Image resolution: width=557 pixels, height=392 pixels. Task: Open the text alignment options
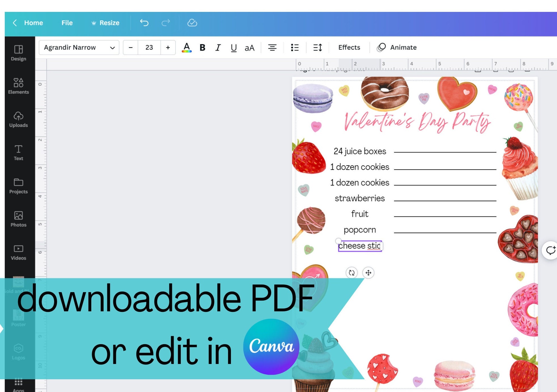(x=272, y=48)
